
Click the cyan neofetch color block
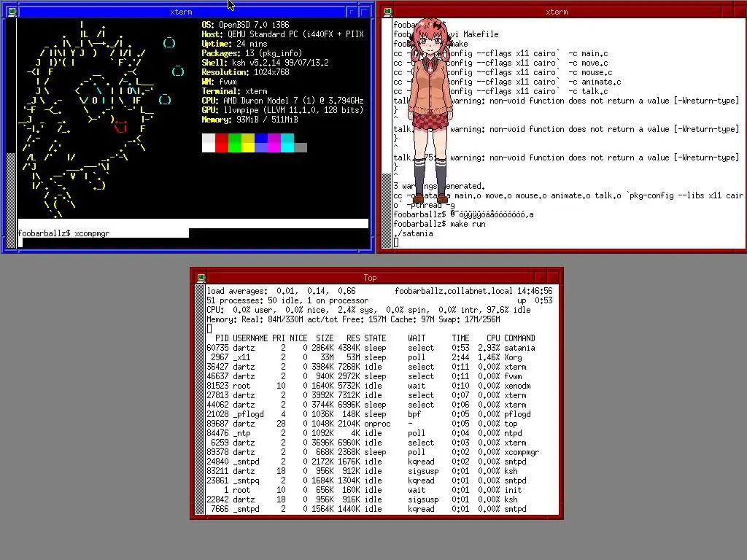coord(287,143)
